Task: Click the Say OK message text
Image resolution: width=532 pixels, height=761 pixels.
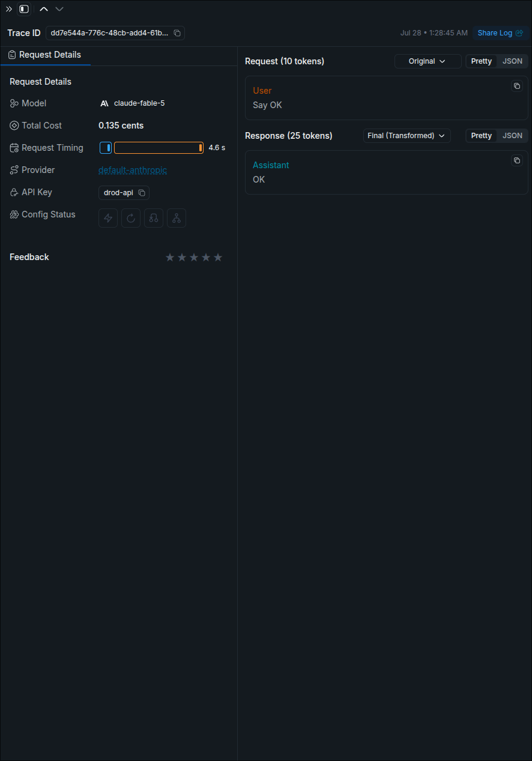Action: (267, 105)
